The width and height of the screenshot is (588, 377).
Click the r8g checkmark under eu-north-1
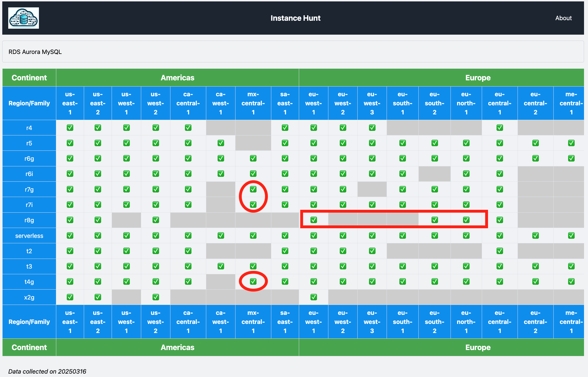(466, 220)
